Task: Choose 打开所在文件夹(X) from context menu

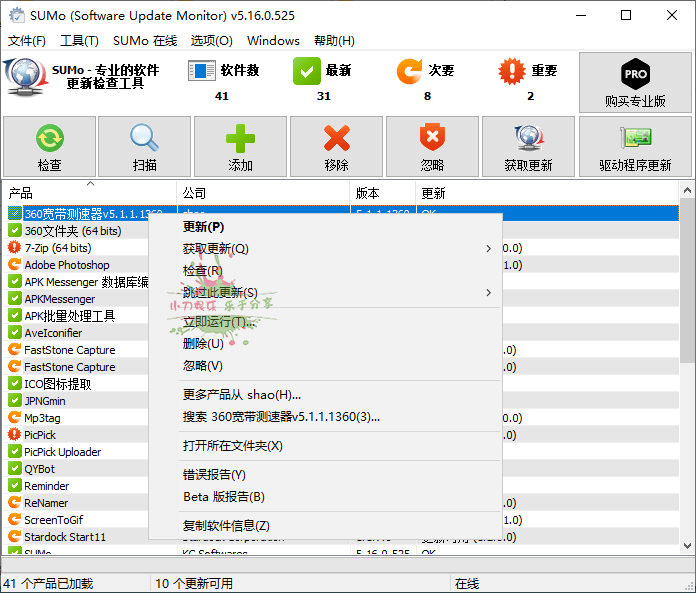Action: click(233, 445)
